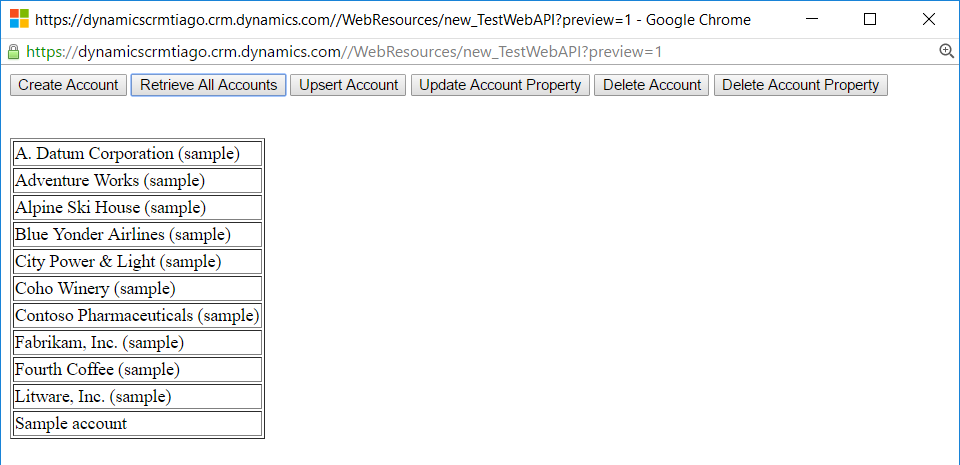Click the Create Account button
Viewport: 960px width, 465px height.
coord(68,85)
